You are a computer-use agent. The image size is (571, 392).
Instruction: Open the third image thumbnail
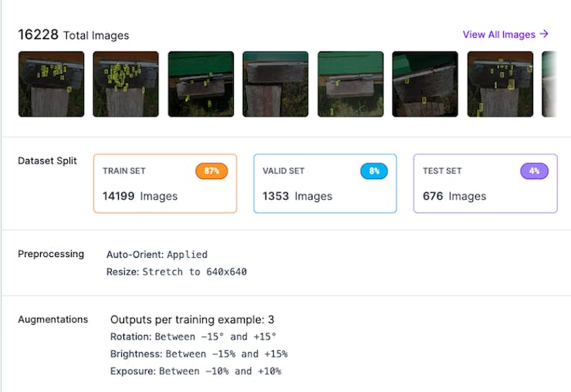[x=201, y=84]
